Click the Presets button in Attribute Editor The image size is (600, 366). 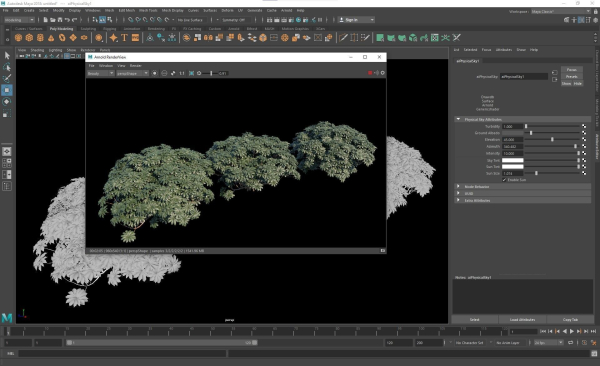(x=572, y=76)
